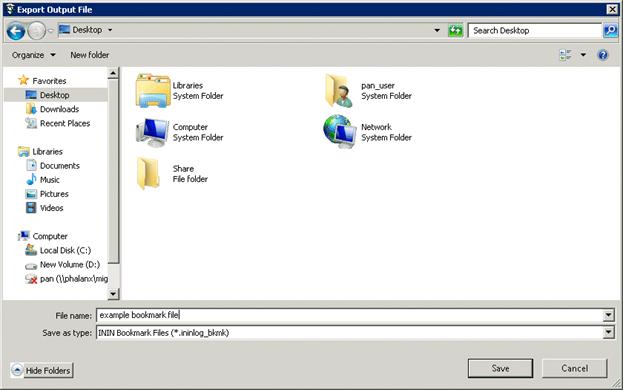Select the Network system folder icon
This screenshot has width=623, height=390.
click(x=339, y=131)
